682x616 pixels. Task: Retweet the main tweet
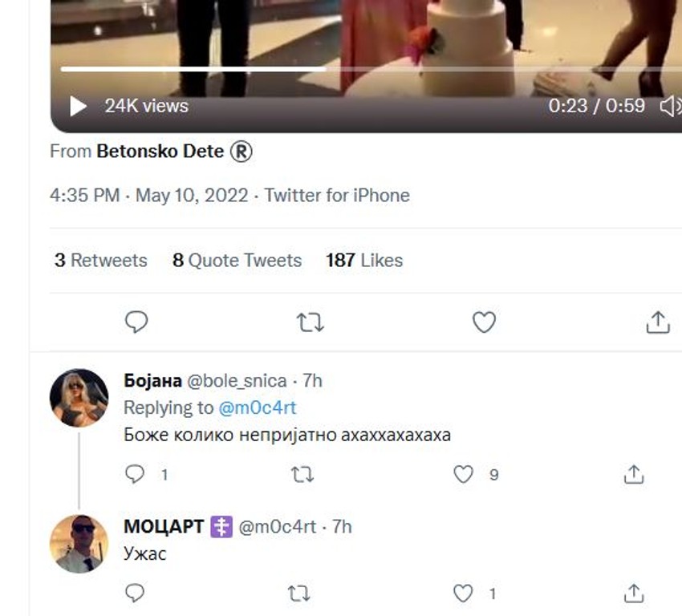pos(309,322)
